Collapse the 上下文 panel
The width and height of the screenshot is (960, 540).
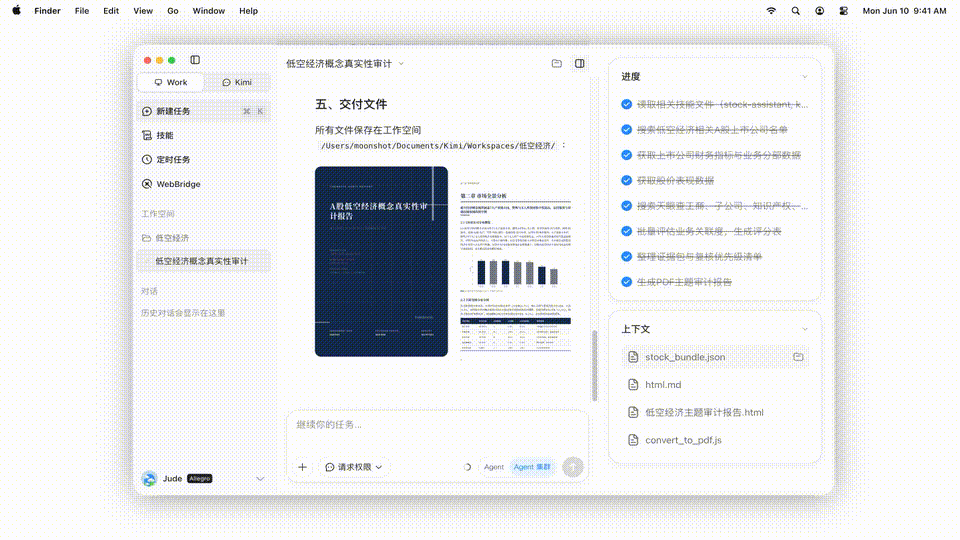pos(804,329)
